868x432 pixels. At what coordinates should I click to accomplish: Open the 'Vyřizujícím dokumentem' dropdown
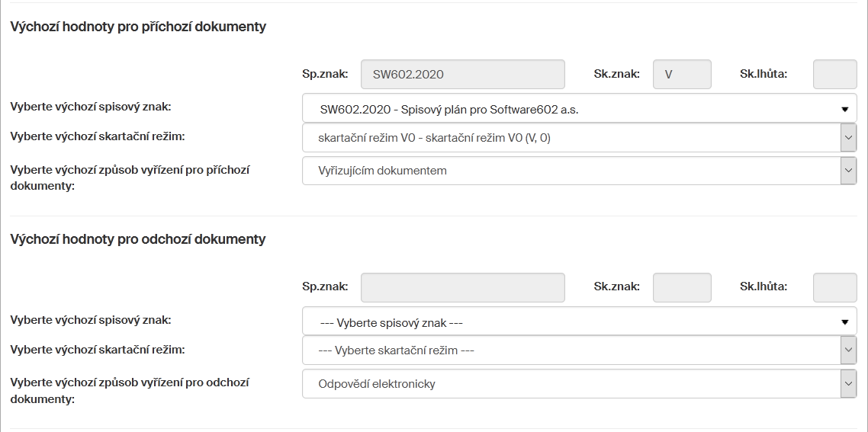[x=579, y=171]
